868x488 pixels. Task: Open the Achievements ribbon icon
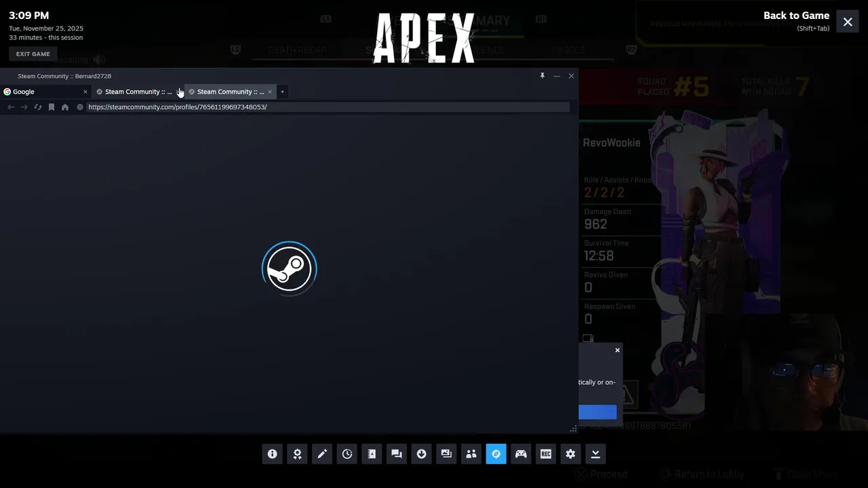[x=297, y=454]
